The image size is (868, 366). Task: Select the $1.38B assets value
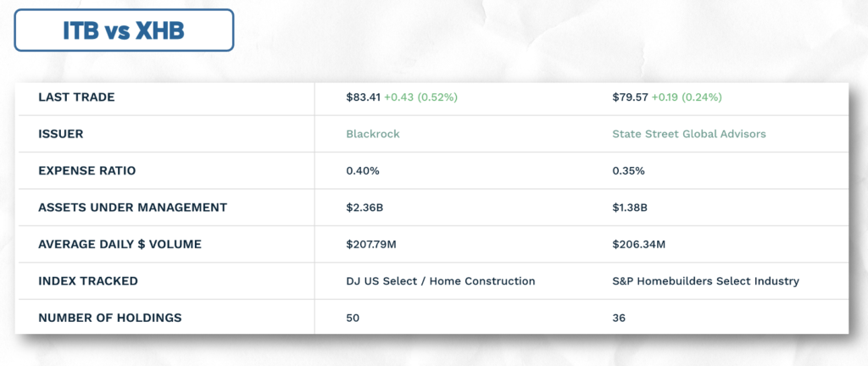pos(630,208)
